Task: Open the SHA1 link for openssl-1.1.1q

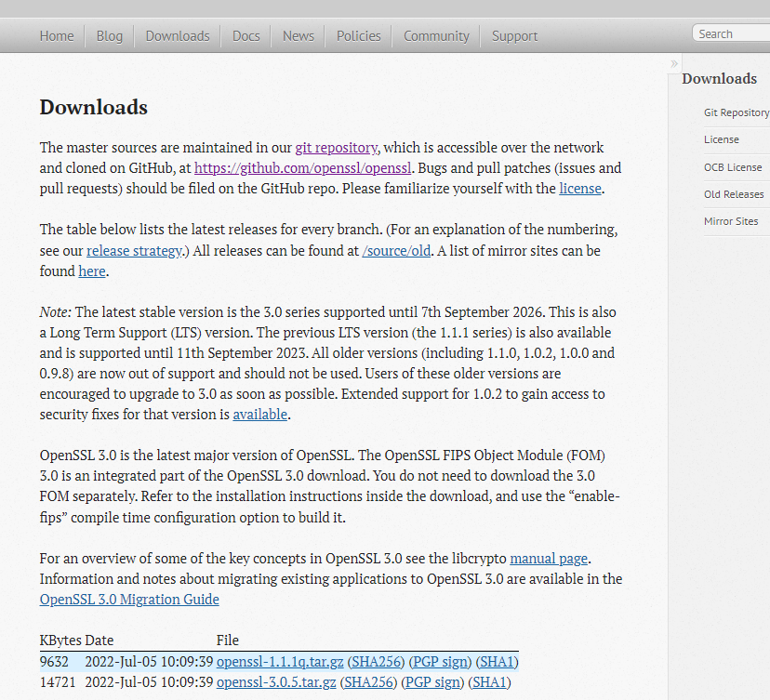Action: point(497,662)
